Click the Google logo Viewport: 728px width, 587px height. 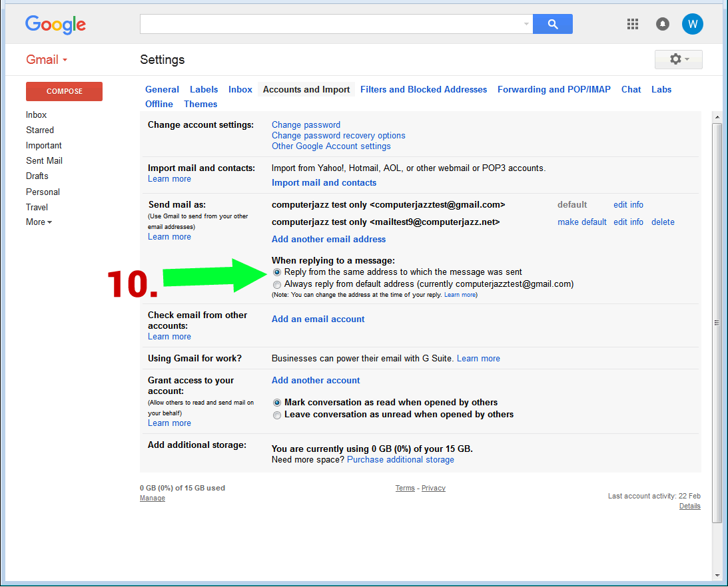[55, 25]
